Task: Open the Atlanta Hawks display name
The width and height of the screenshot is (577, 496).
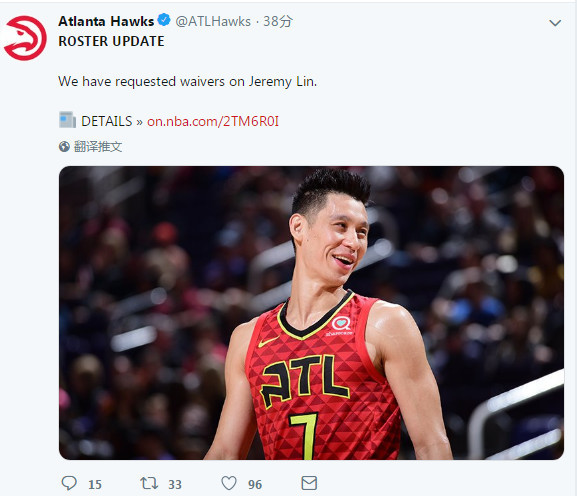Action: 106,21
